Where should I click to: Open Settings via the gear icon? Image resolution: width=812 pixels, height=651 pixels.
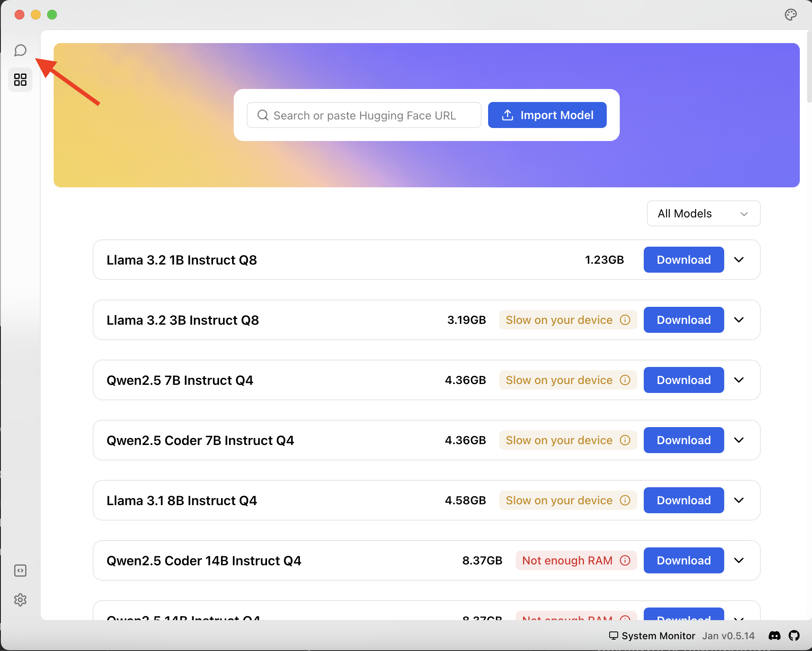pos(20,600)
